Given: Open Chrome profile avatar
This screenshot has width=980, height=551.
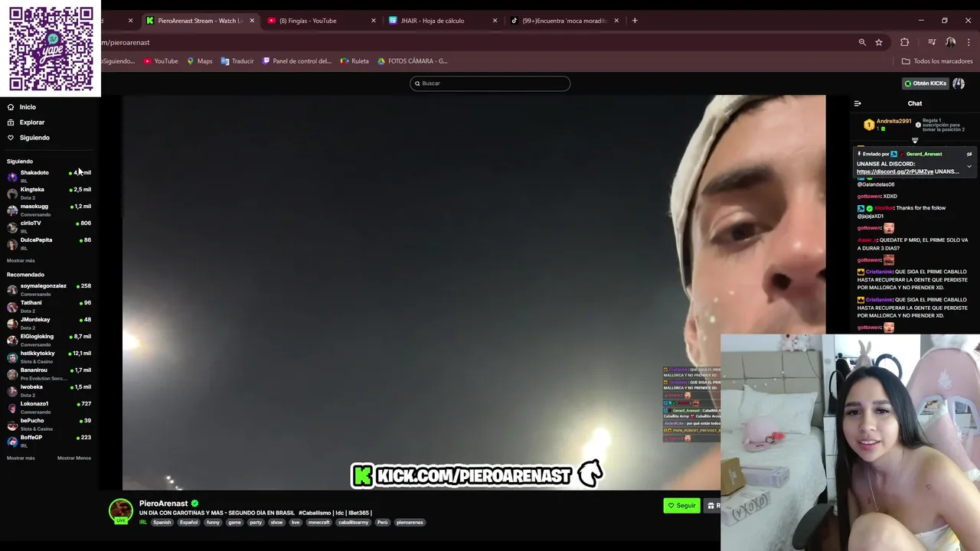Looking at the screenshot, I should 950,42.
